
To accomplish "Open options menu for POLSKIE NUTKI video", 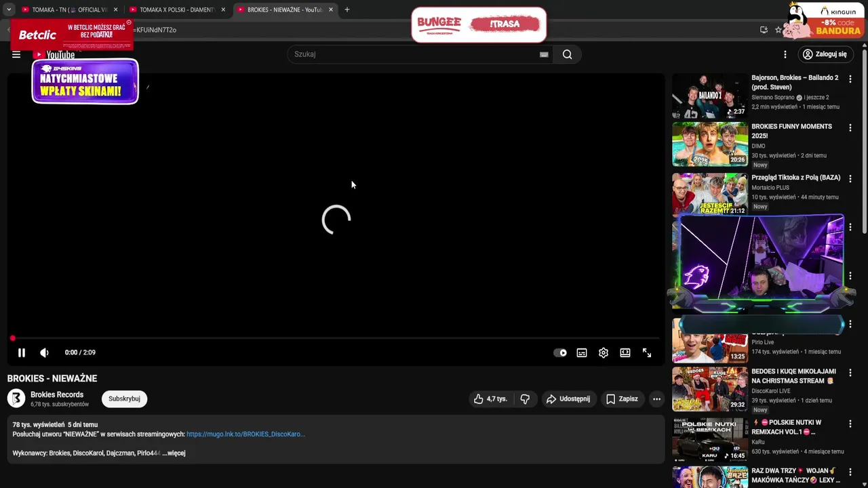I will point(850,424).
